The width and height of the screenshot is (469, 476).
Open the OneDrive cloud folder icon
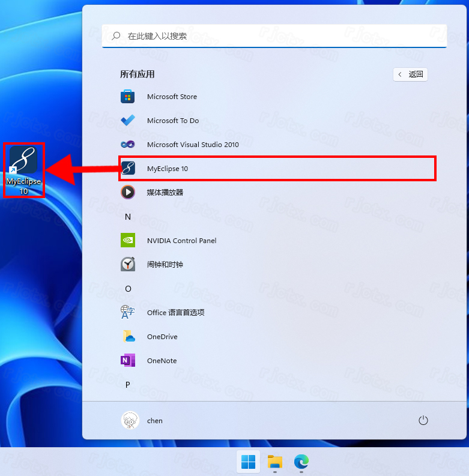click(x=128, y=337)
